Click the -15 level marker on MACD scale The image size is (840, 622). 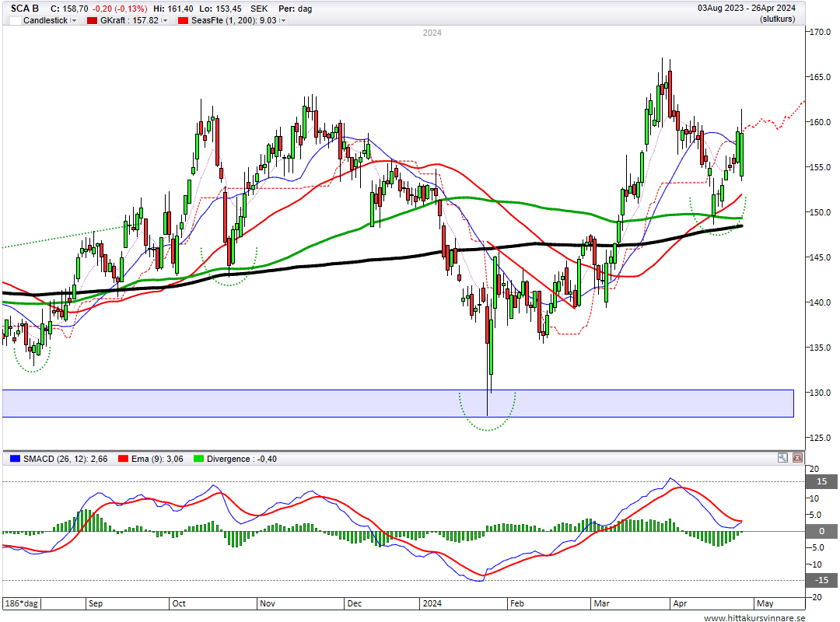coord(822,580)
